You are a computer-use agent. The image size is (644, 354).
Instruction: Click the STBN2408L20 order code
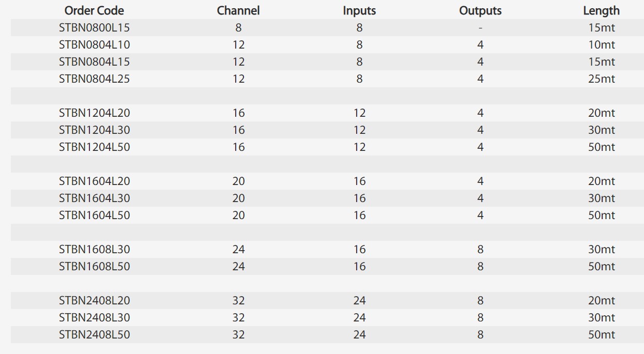tap(94, 301)
